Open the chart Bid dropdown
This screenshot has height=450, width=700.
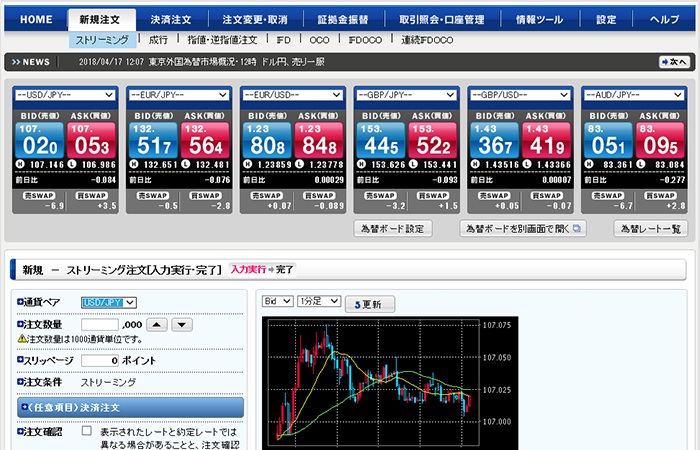(x=277, y=301)
